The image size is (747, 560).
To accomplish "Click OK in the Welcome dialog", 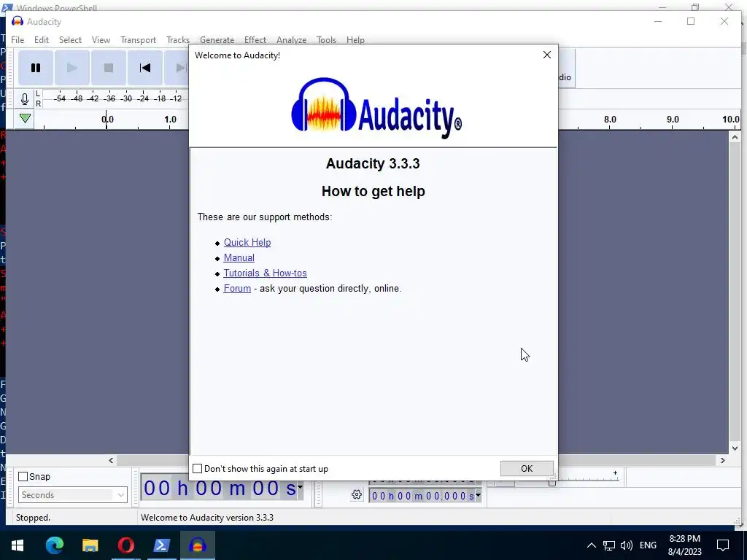I will pyautogui.click(x=527, y=469).
